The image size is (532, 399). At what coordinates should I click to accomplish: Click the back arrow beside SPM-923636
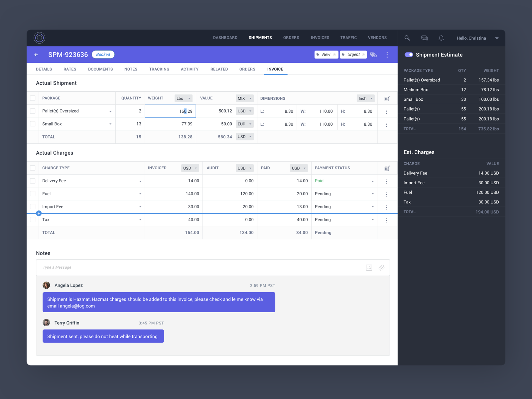(x=36, y=55)
